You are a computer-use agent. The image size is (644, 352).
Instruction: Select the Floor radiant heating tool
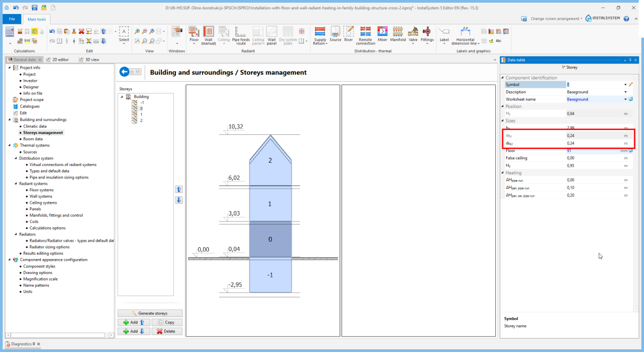194,33
